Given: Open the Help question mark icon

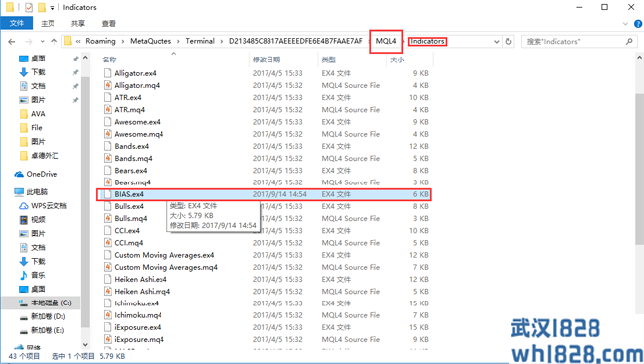Looking at the screenshot, I should [x=638, y=24].
